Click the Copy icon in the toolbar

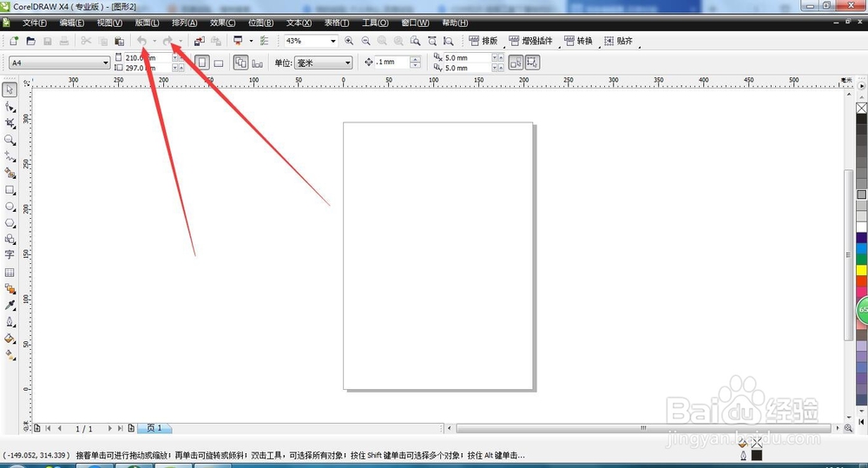[x=102, y=41]
